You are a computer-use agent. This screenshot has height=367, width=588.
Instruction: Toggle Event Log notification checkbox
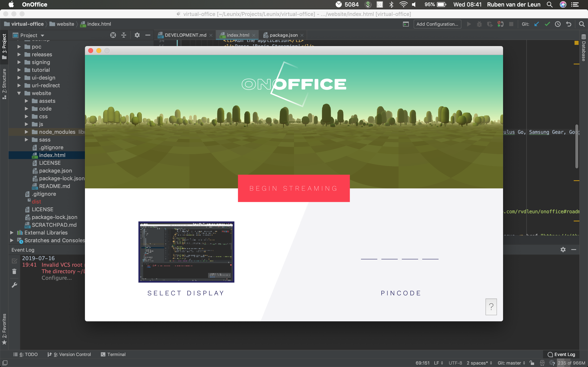click(14, 260)
